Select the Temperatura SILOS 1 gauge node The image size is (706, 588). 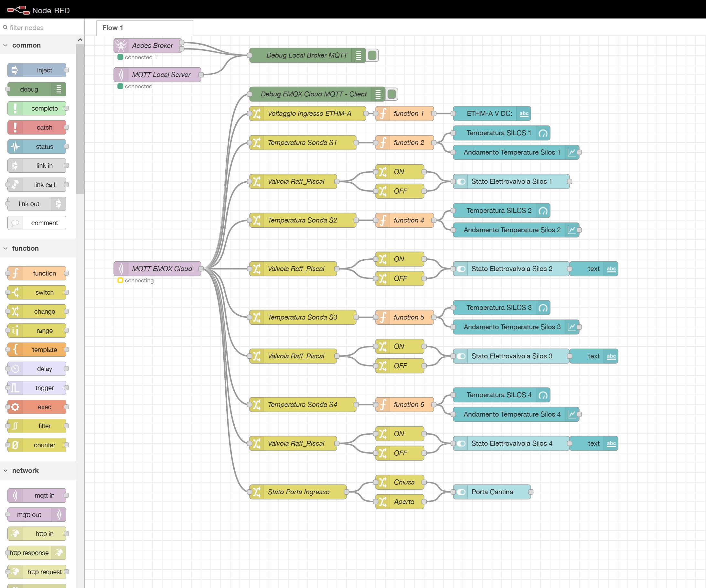502,133
